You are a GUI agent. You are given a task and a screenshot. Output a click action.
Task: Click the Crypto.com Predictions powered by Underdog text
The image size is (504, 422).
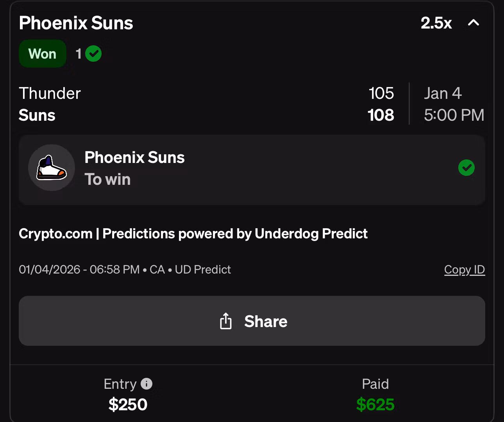(193, 234)
